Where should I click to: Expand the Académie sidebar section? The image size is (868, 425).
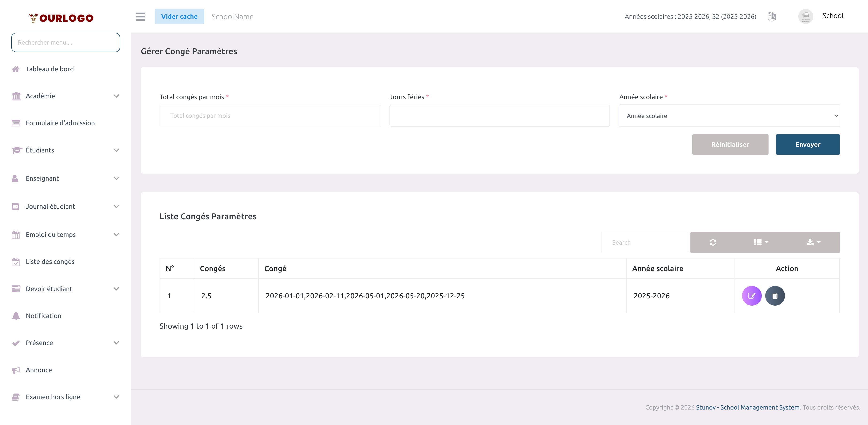[116, 96]
